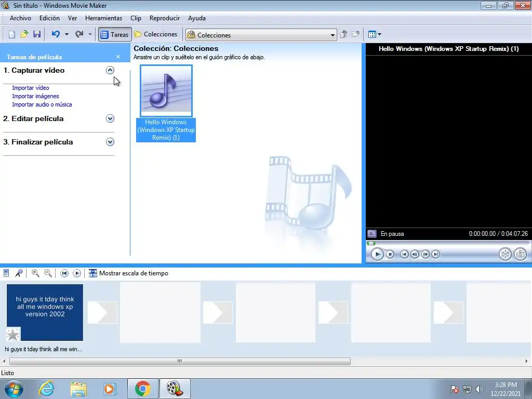Screen dimensions: 532x399
Task: Play the preview in the monitor
Action: [x=377, y=255]
